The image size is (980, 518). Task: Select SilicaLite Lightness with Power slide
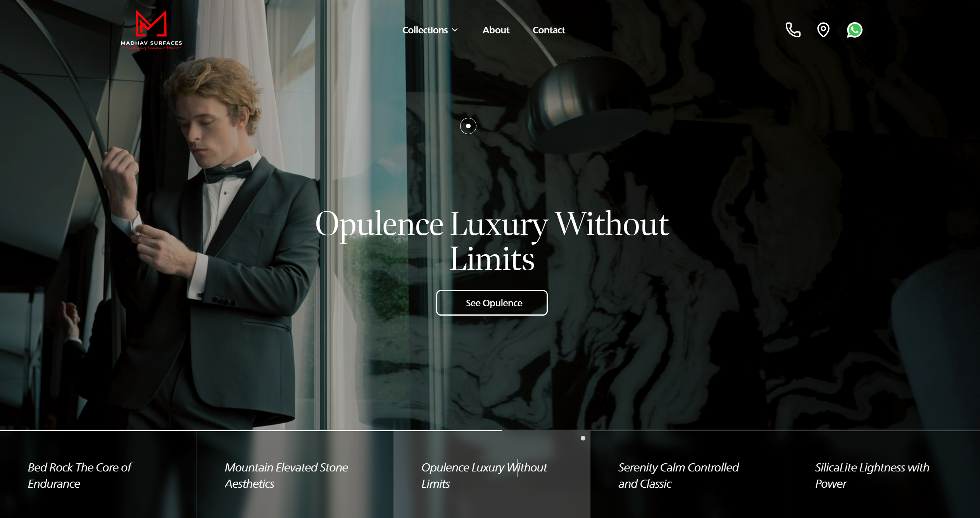[x=883, y=475]
